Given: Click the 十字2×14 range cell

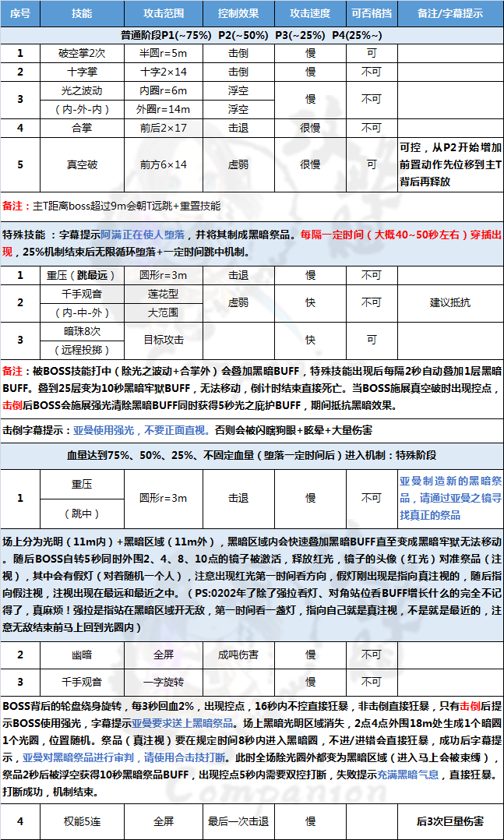Looking at the screenshot, I should coord(163,72).
